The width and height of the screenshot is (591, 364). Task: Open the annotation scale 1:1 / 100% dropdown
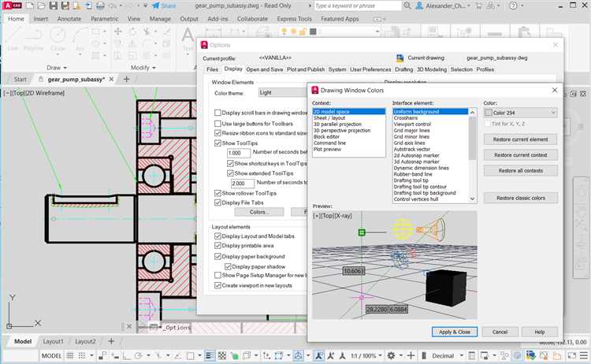pos(366,355)
